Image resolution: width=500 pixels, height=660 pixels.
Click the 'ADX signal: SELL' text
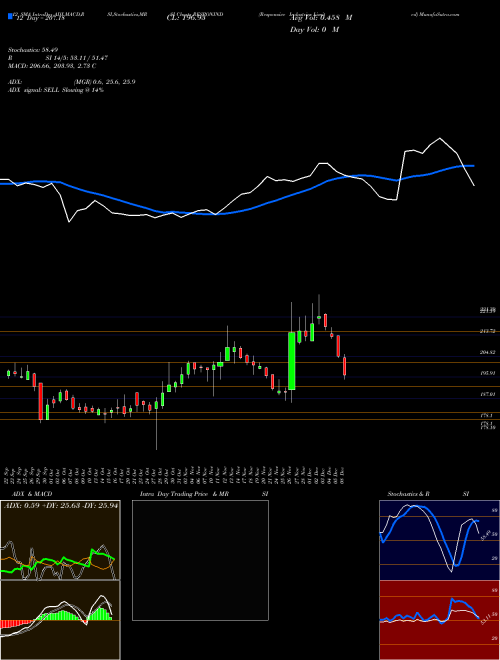coord(34,90)
